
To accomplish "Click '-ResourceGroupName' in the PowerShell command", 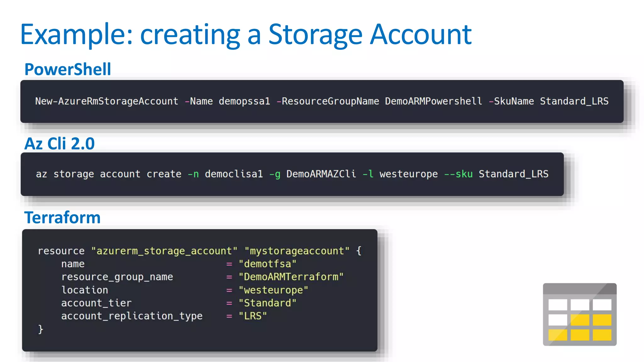I will [328, 101].
